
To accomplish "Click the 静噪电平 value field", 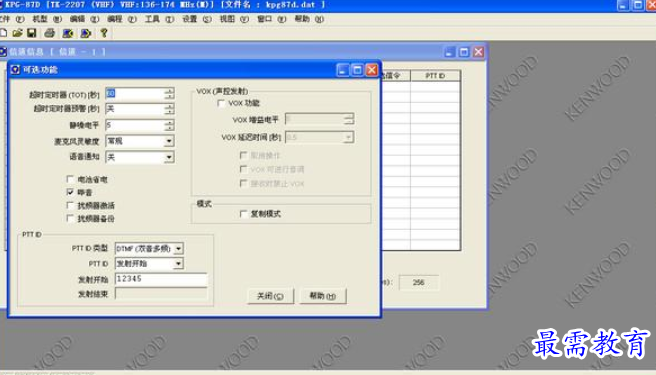I will click(135, 125).
